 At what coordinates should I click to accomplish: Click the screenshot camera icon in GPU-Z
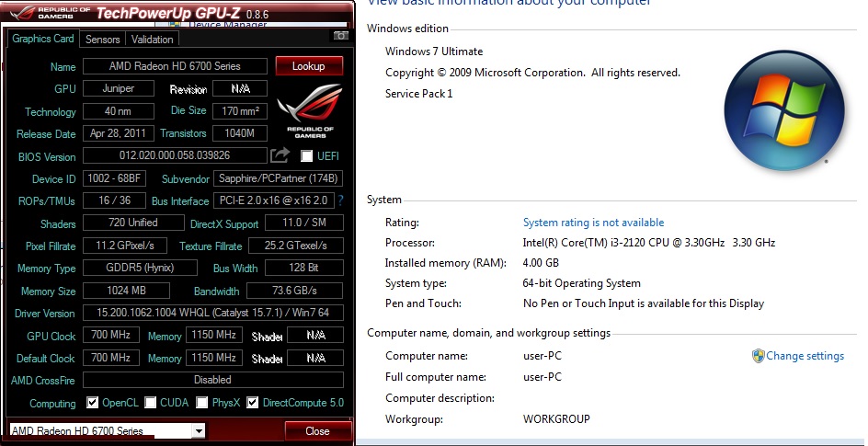click(x=341, y=36)
